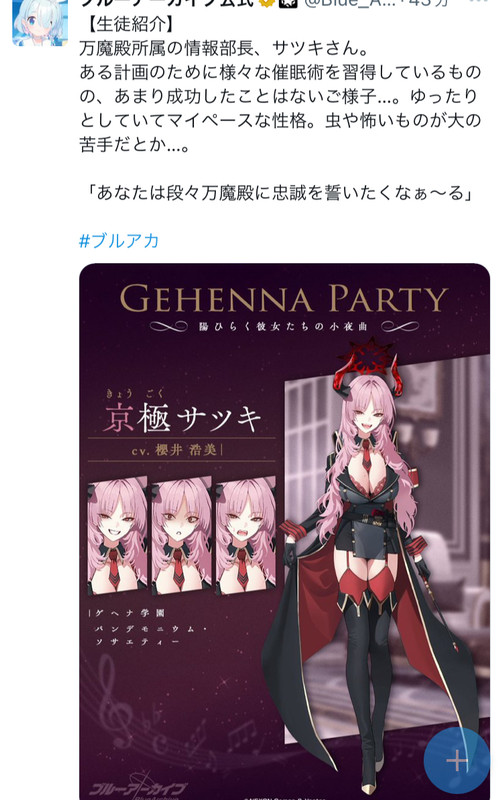This screenshot has width=503, height=800.
Task: Tap the cv. 櫻井浩美 voice credit
Action: [x=174, y=451]
